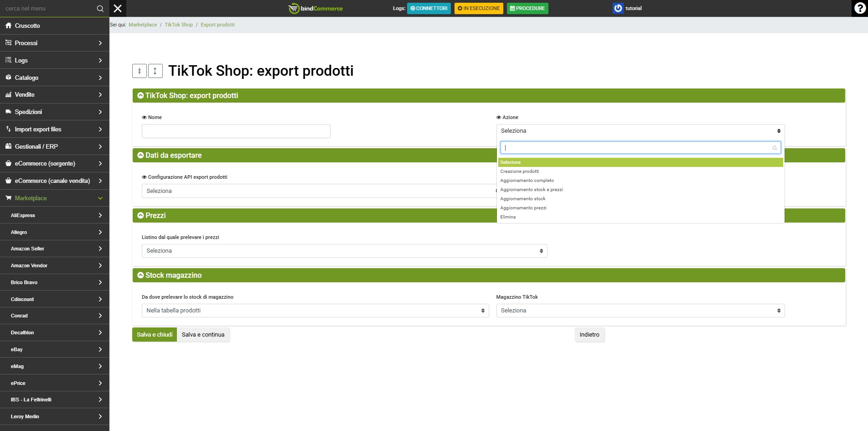Open the help question mark icon
The width and height of the screenshot is (868, 431).
click(859, 8)
